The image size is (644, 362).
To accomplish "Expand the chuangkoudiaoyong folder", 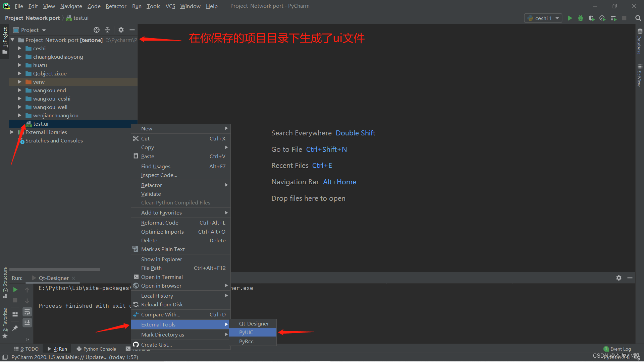I will tap(19, 57).
